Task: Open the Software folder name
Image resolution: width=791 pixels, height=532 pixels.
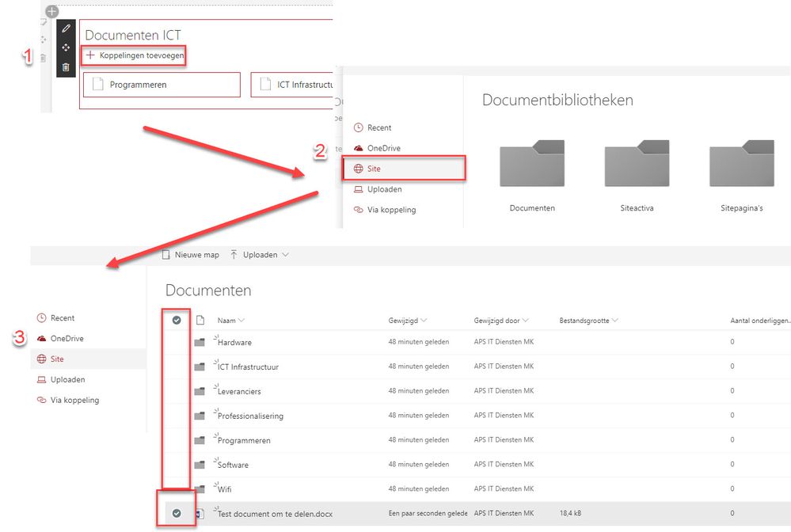Action: pos(233,465)
